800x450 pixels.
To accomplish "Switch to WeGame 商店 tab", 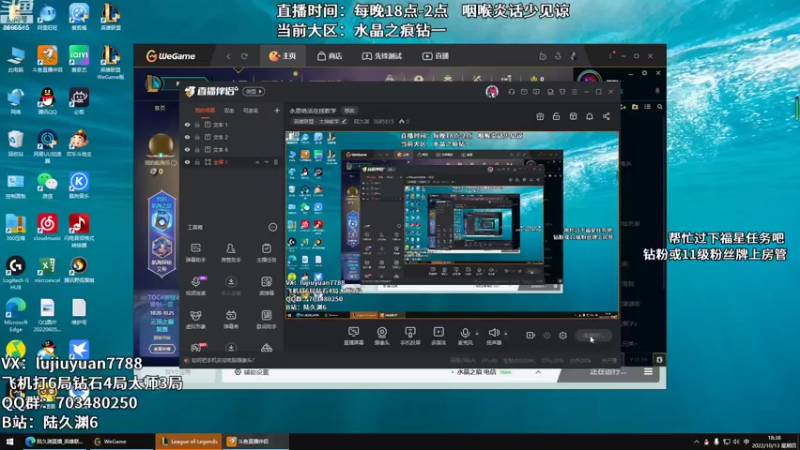I will point(330,56).
